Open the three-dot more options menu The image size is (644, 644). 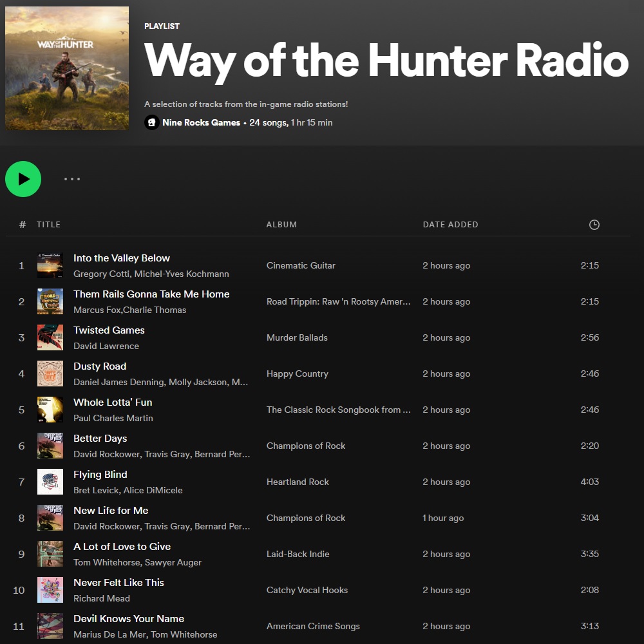72,179
